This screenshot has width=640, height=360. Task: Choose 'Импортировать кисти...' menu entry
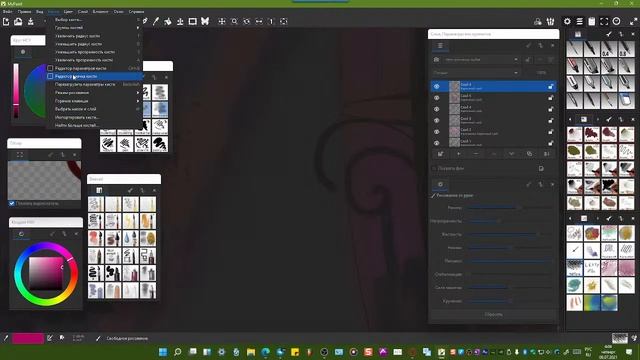(x=94, y=117)
